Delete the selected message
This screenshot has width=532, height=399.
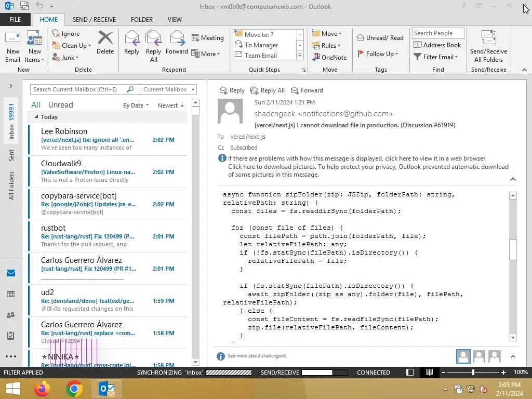pyautogui.click(x=105, y=43)
